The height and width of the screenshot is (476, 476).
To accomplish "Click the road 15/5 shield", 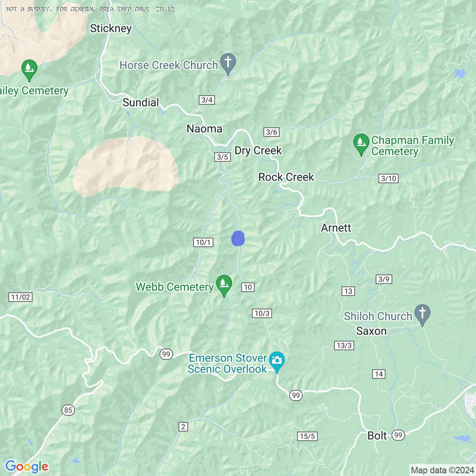I will 307,437.
